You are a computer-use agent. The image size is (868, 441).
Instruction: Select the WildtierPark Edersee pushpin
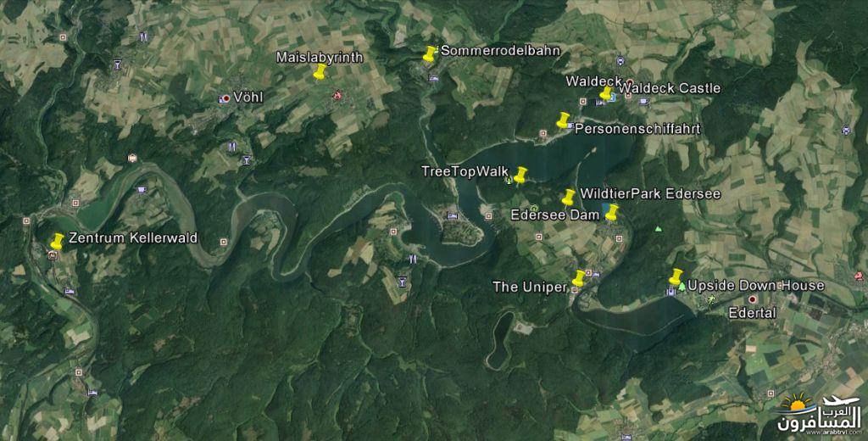tap(569, 198)
